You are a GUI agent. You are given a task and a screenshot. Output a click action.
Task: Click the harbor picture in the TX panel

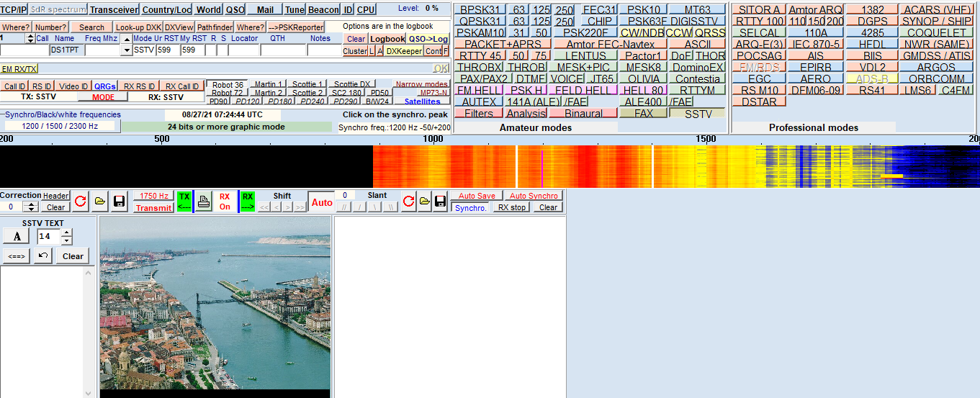click(x=215, y=302)
